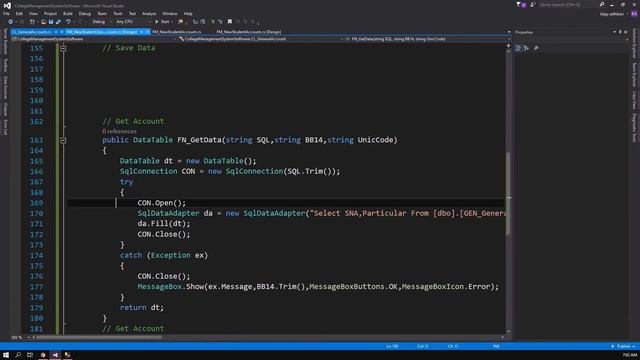
Task: Click the Undo toolbar icon
Action: [68, 22]
